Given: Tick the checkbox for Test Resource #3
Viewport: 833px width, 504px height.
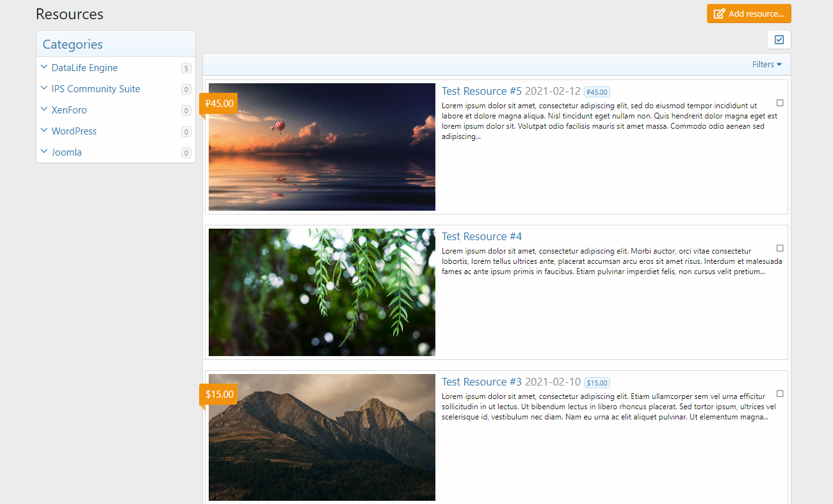Looking at the screenshot, I should pos(780,393).
